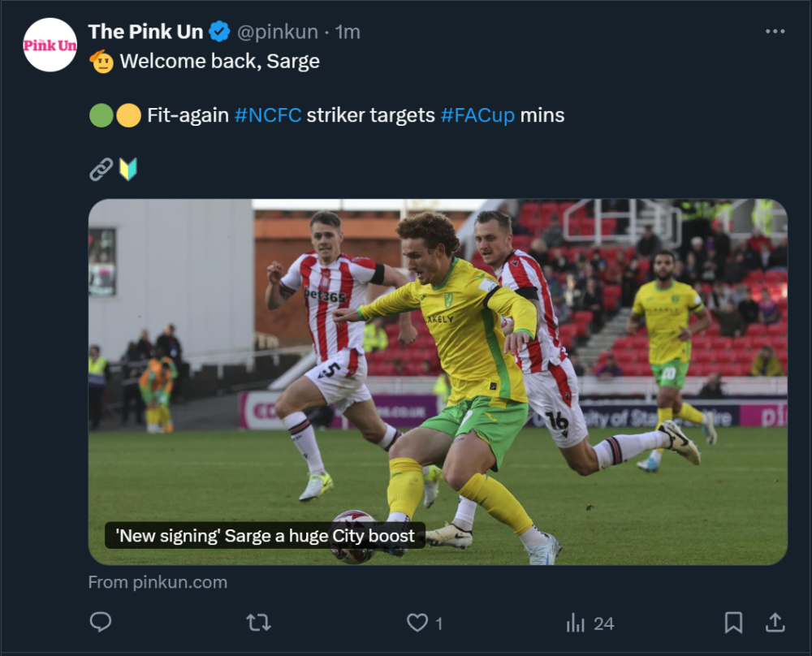Click the chain link emoji in the tweet
This screenshot has height=656, width=812.
(x=101, y=169)
